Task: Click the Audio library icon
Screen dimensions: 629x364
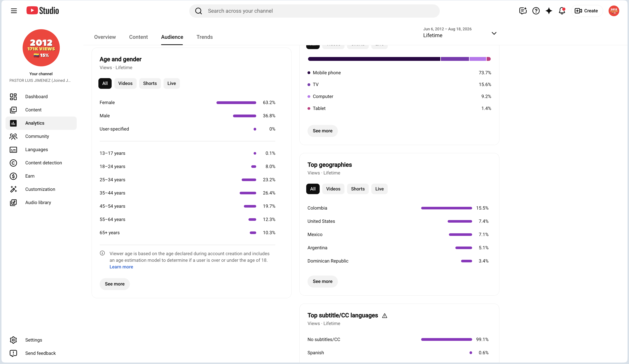Action: pyautogui.click(x=13, y=202)
